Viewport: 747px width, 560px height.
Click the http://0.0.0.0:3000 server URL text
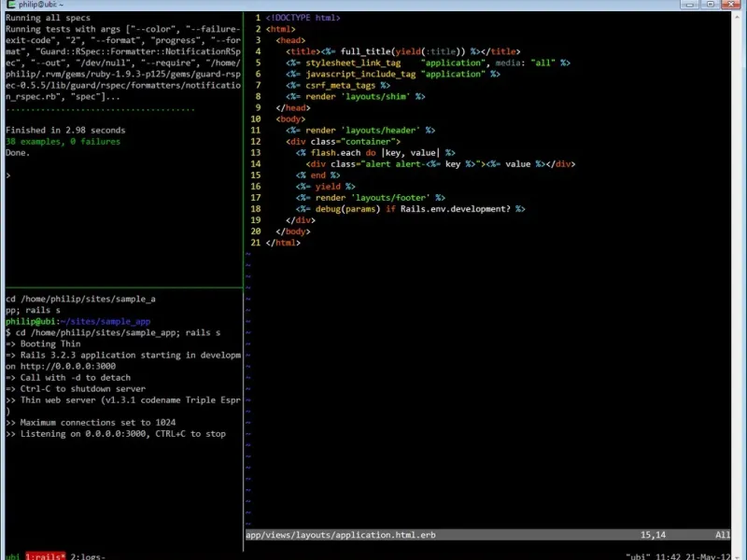tap(67, 366)
